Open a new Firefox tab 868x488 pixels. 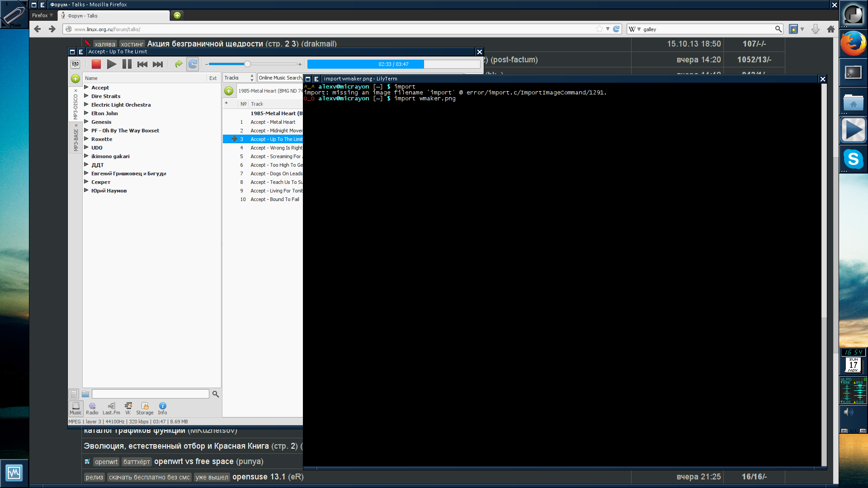pyautogui.click(x=177, y=15)
